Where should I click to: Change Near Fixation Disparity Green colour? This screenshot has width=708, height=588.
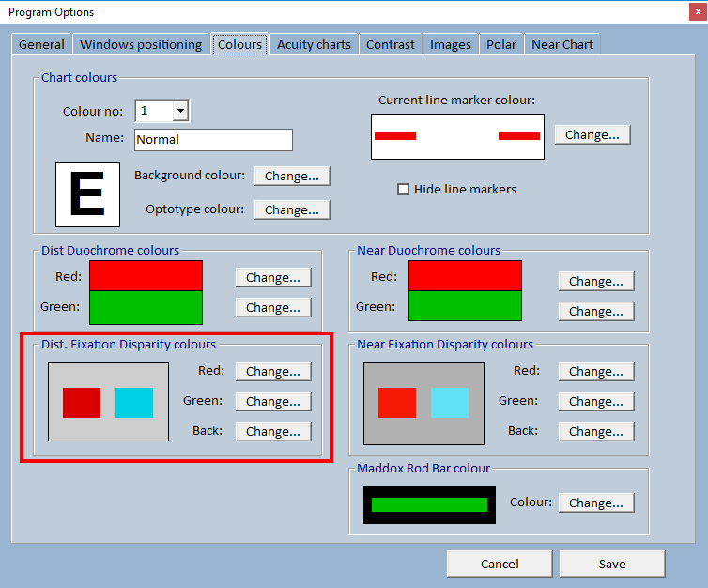click(x=595, y=402)
